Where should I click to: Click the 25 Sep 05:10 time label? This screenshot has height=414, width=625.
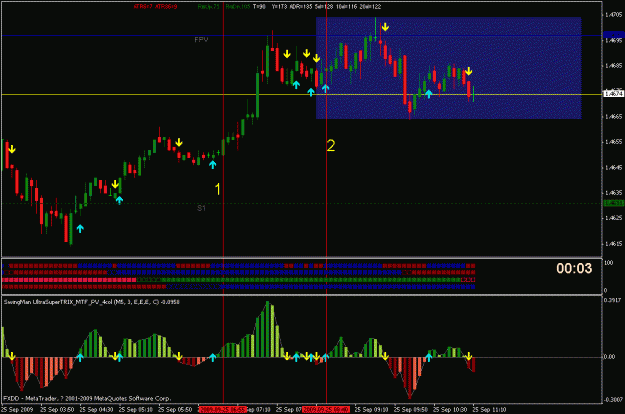(136, 409)
